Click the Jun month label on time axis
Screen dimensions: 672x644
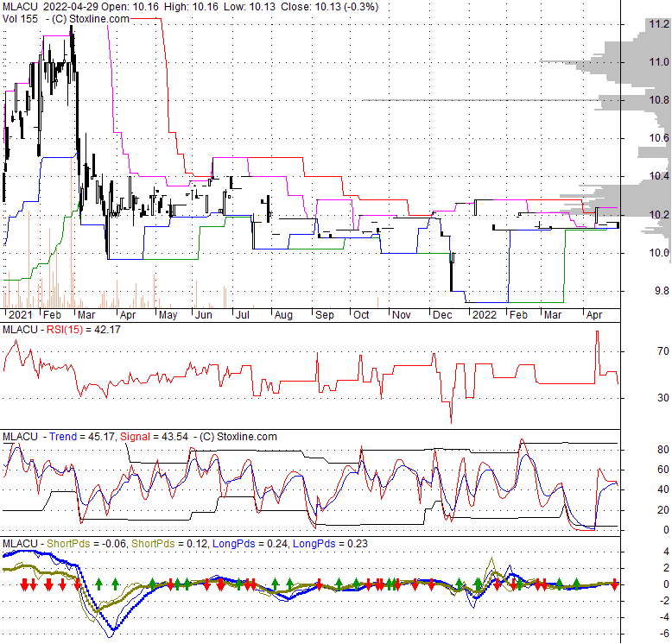tap(204, 315)
